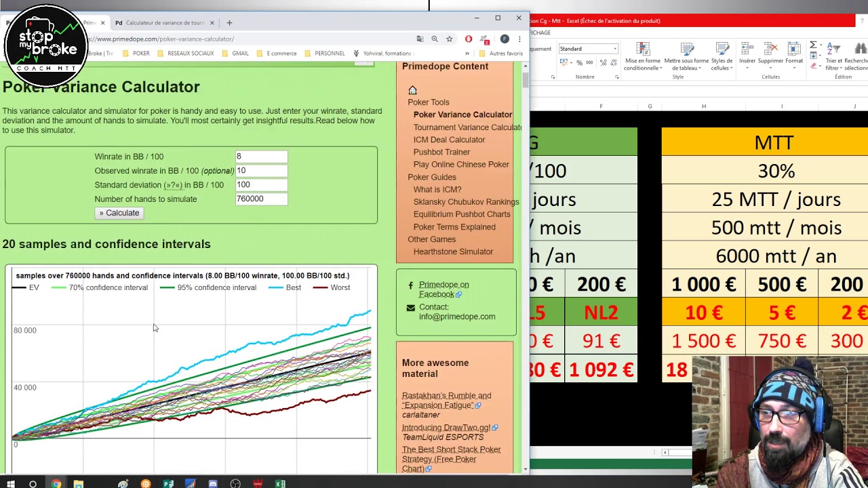
Task: Click the Chrome profile avatar icon
Action: click(505, 39)
